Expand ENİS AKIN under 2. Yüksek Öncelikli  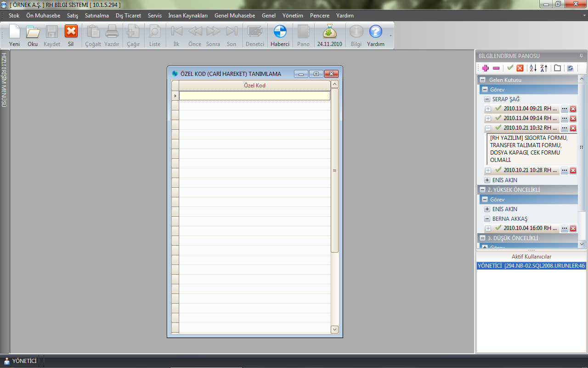[x=487, y=209]
